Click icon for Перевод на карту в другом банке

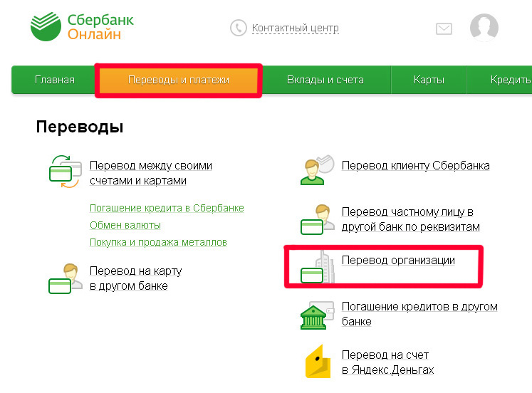click(x=66, y=278)
